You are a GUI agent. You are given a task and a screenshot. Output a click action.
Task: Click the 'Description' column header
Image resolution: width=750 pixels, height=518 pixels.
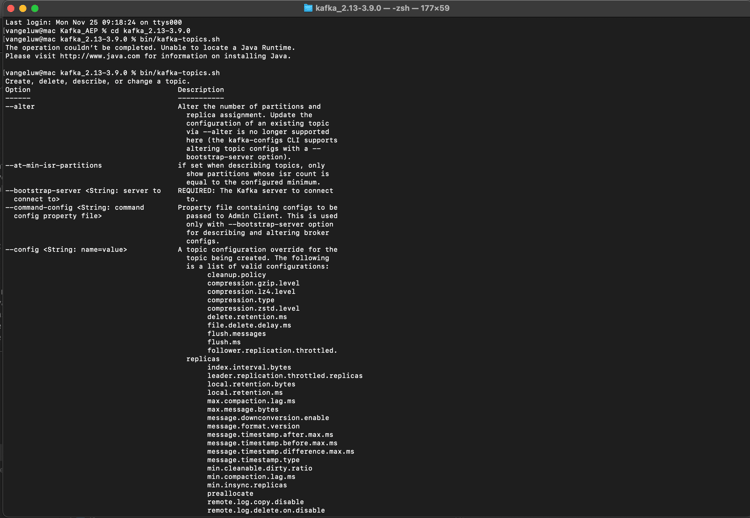[201, 89]
